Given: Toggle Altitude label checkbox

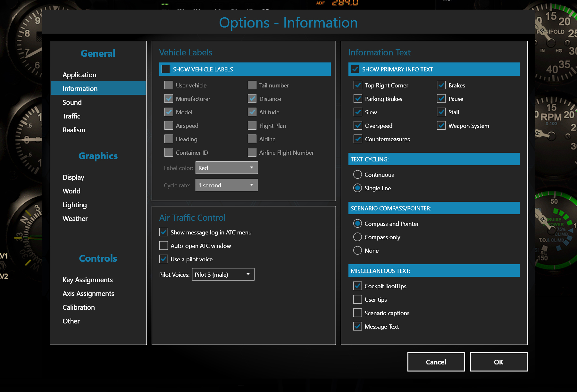Looking at the screenshot, I should (252, 112).
